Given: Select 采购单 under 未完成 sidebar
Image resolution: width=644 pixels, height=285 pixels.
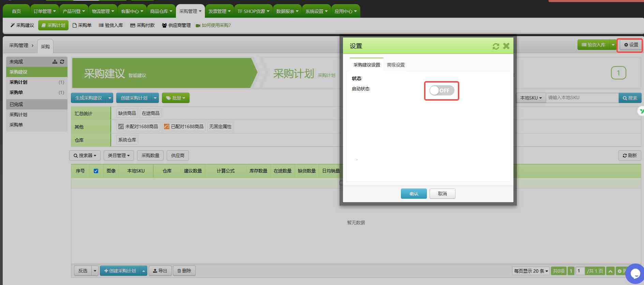Looking at the screenshot, I should [37, 92].
